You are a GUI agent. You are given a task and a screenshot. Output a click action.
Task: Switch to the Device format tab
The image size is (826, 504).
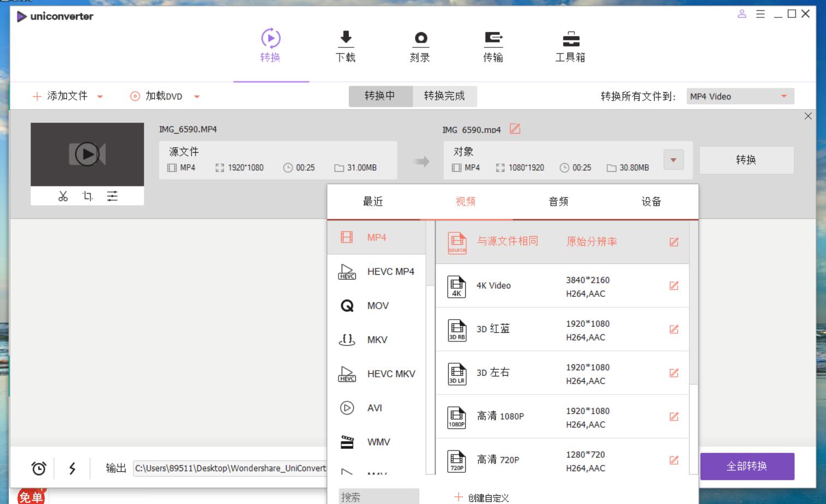point(651,202)
